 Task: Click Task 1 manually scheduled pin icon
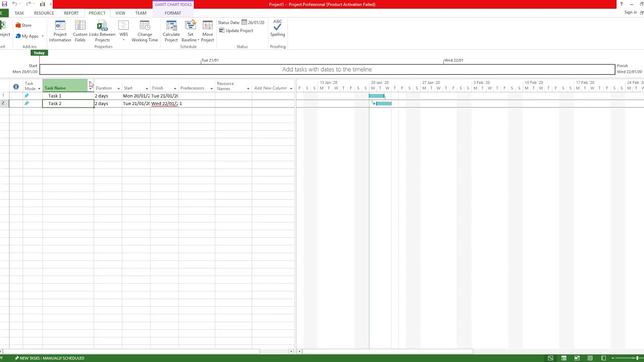point(27,96)
